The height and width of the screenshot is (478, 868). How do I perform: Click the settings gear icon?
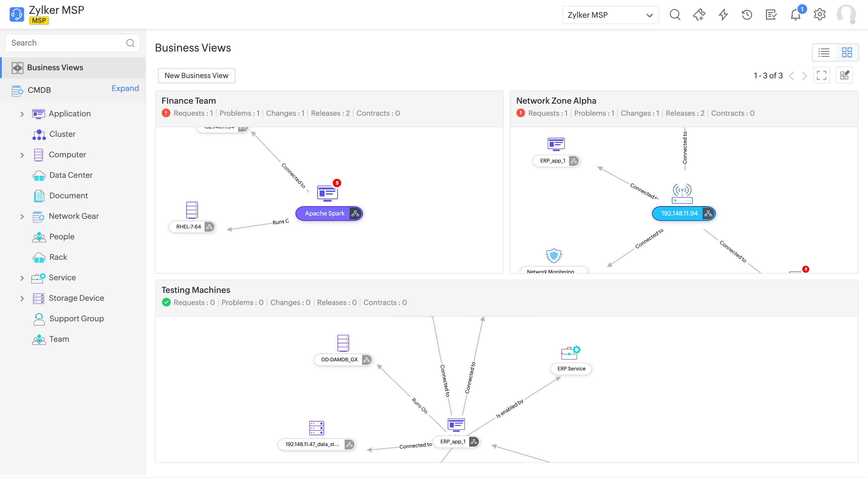pos(819,15)
